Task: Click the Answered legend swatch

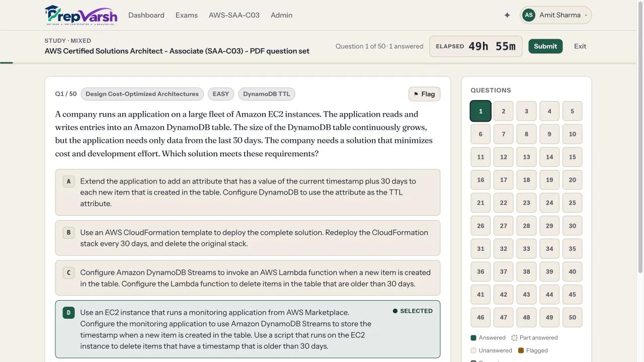Action: click(473, 338)
